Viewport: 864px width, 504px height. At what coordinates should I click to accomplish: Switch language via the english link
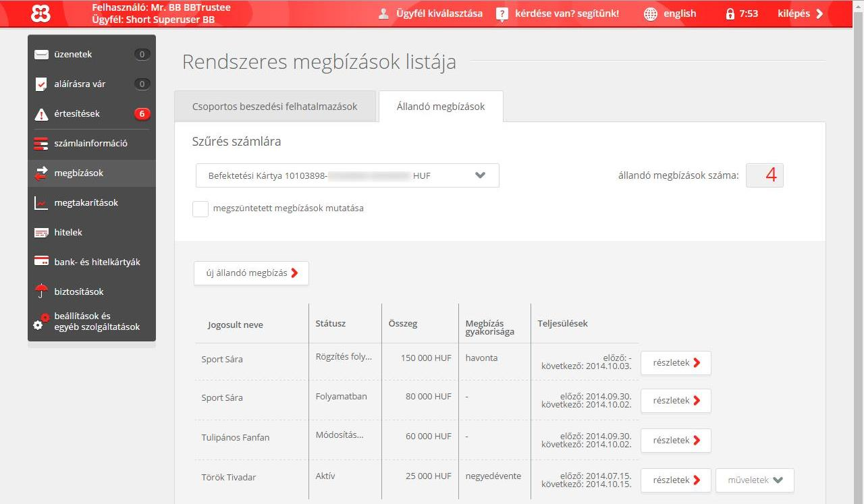680,13
